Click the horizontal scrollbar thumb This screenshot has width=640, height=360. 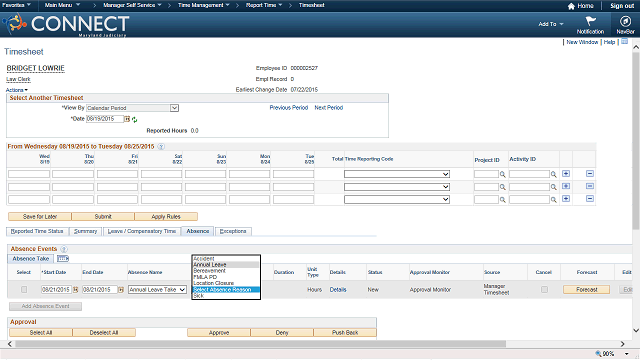[260, 344]
